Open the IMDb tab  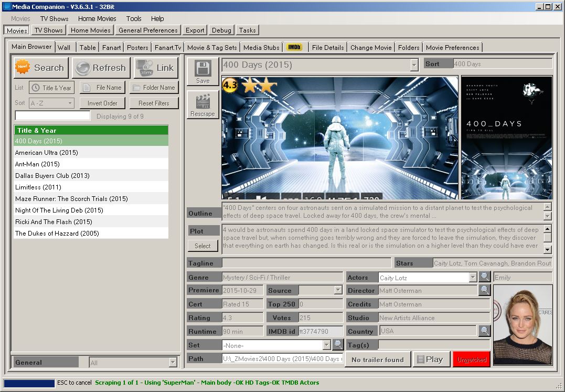294,47
